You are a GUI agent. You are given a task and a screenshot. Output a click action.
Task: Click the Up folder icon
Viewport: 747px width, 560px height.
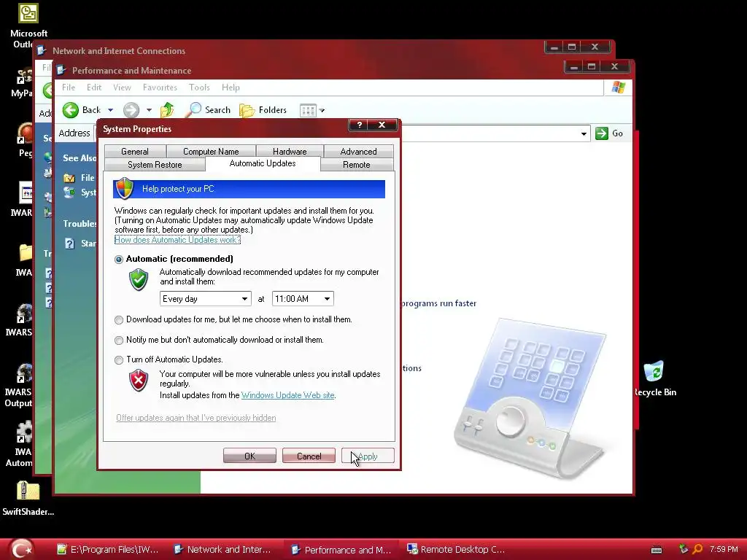tap(167, 110)
